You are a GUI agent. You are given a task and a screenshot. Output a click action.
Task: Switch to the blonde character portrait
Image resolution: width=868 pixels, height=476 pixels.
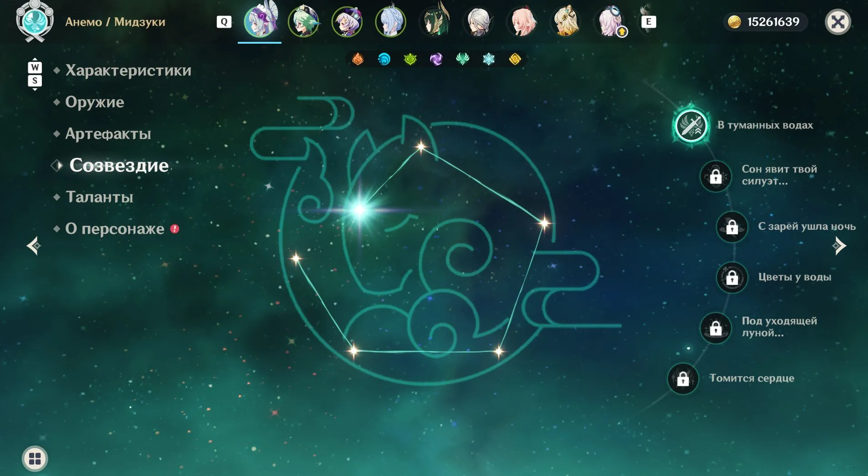point(566,21)
